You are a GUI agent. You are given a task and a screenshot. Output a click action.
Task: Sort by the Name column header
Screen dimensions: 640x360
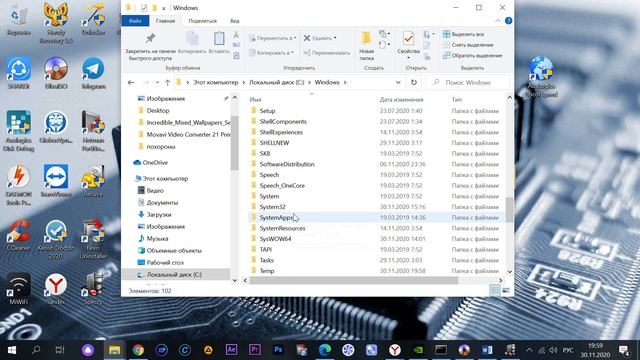coord(256,100)
